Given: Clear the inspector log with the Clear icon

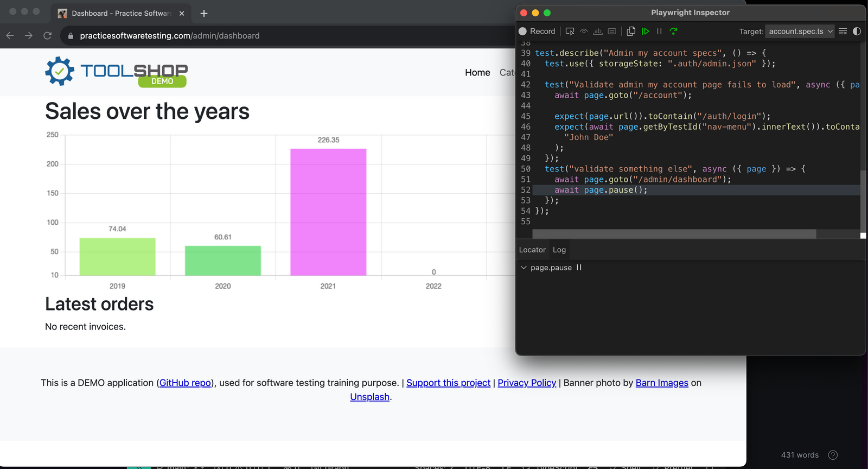Looking at the screenshot, I should pyautogui.click(x=843, y=31).
